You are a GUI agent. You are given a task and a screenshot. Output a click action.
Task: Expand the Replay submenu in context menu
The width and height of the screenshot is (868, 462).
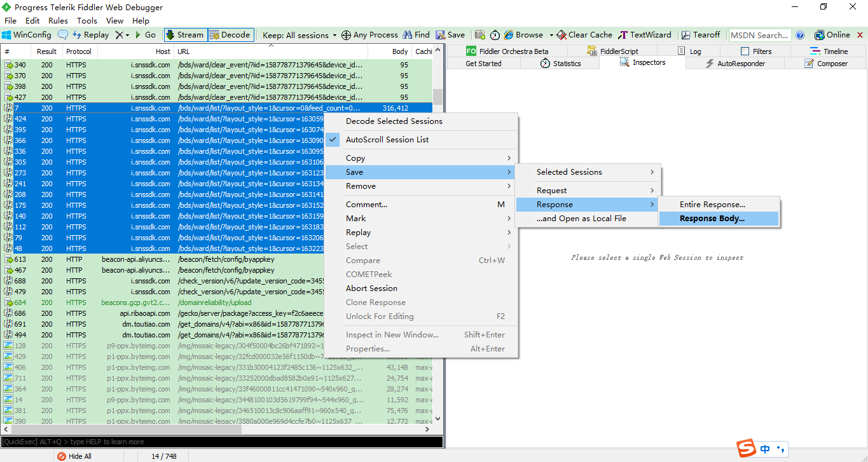click(421, 232)
